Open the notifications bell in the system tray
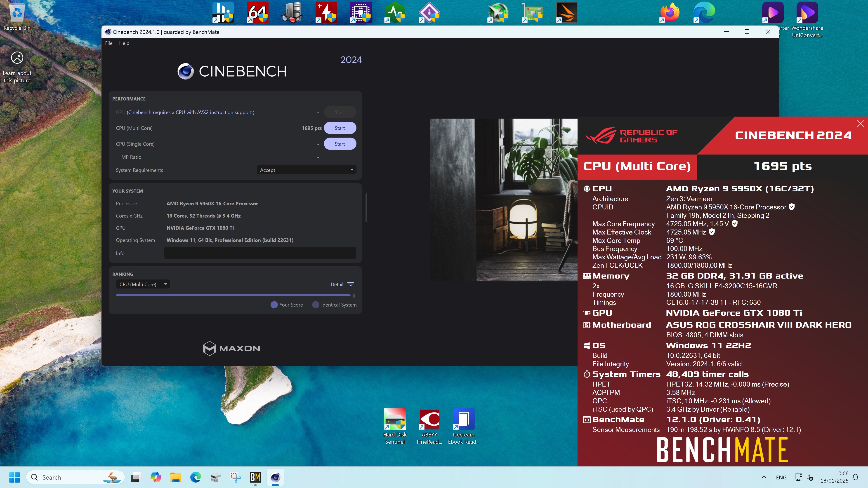Image resolution: width=868 pixels, height=488 pixels. coord(856,477)
